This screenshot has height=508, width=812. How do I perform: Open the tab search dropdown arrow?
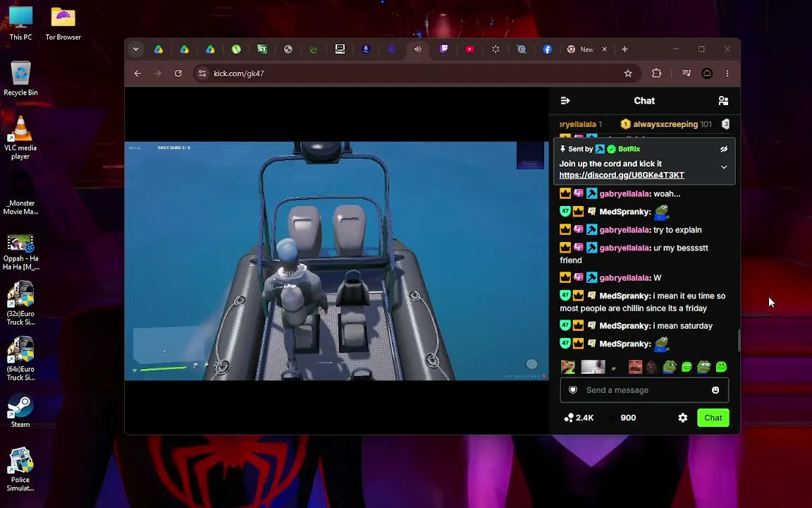click(x=135, y=49)
